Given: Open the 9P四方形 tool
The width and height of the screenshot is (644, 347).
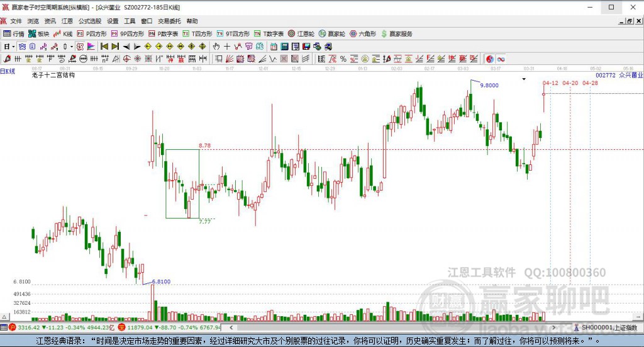Looking at the screenshot, I should (x=127, y=34).
